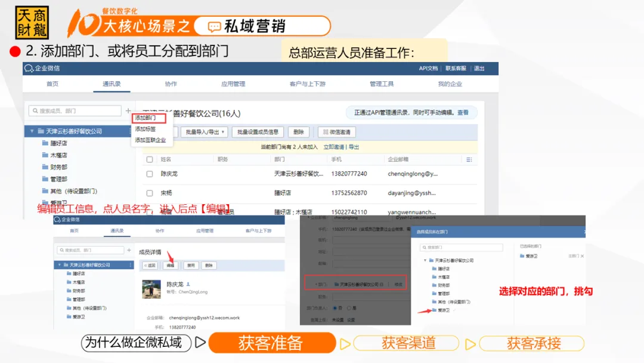The image size is (644, 363).
Task: Select 膳好店 in member detail window tree
Action: point(79,274)
